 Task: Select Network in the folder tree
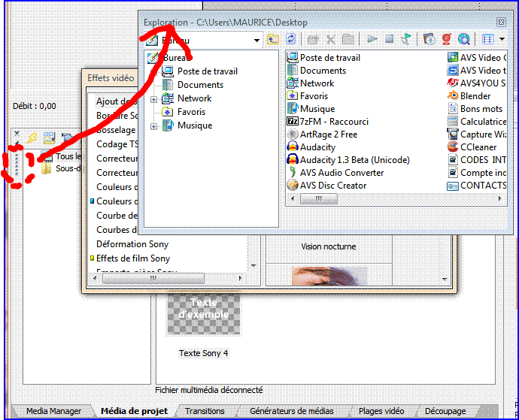[194, 98]
